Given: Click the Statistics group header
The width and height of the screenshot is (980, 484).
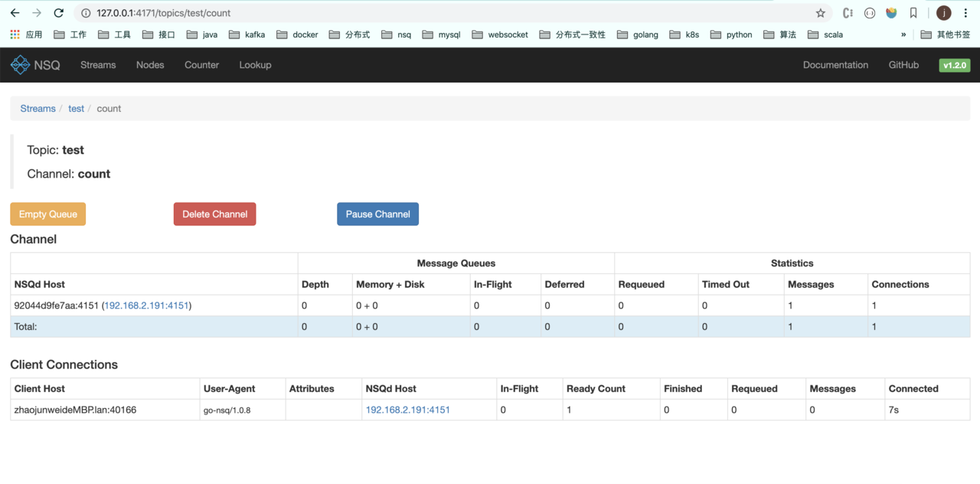Looking at the screenshot, I should click(792, 263).
